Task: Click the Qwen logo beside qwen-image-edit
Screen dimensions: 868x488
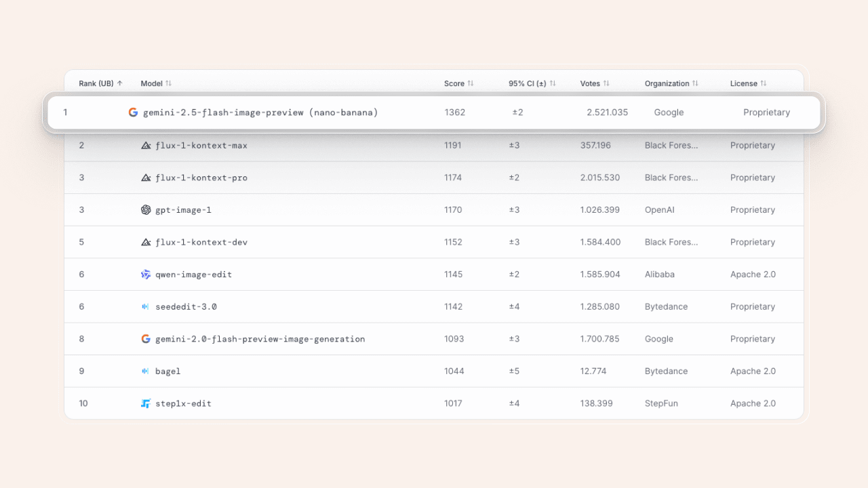Action: click(146, 274)
